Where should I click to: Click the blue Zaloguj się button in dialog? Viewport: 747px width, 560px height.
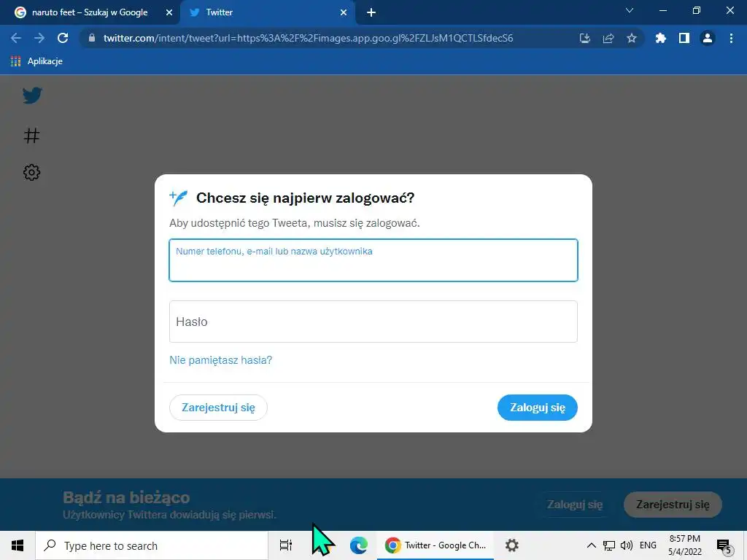click(538, 408)
